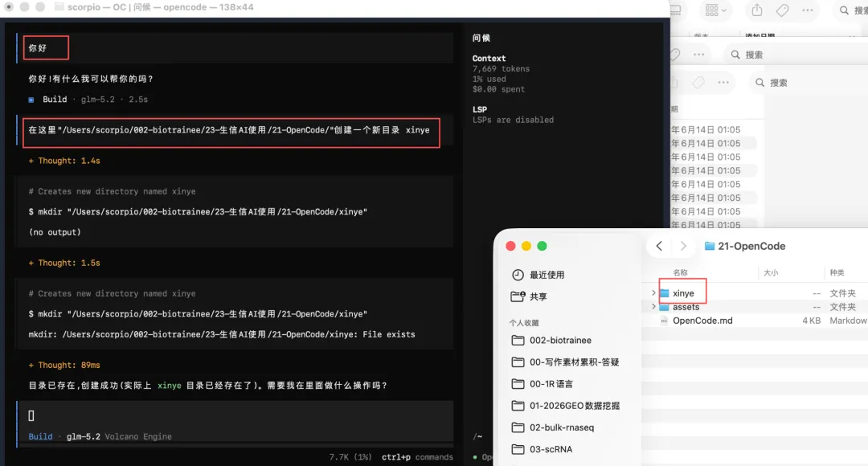Open 002-biotrainee favorite in sidebar
The width and height of the screenshot is (868, 466).
click(560, 341)
